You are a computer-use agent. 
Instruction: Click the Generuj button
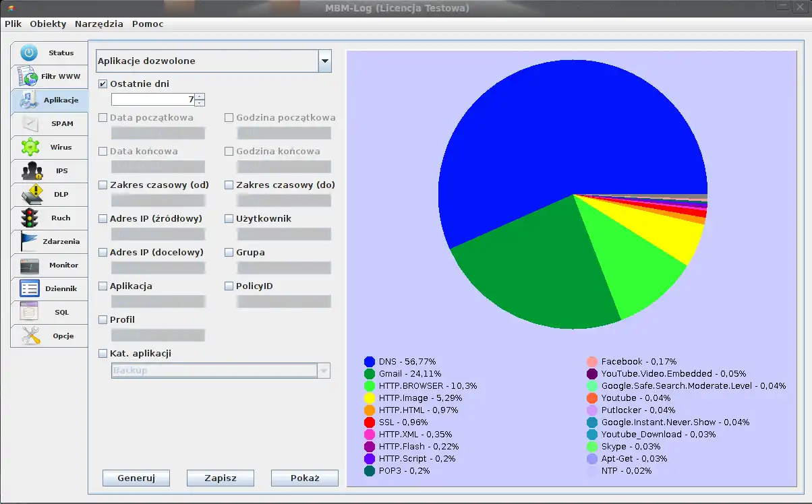[x=136, y=478]
